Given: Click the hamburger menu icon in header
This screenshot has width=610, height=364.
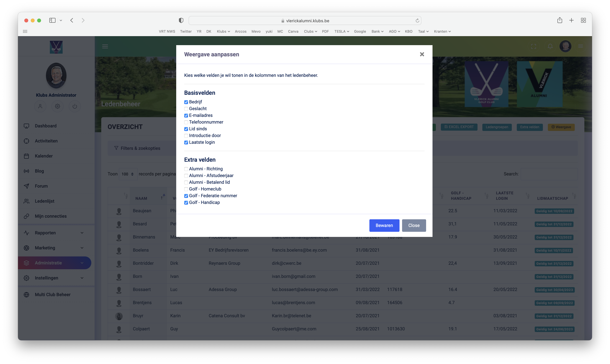Looking at the screenshot, I should (x=105, y=46).
